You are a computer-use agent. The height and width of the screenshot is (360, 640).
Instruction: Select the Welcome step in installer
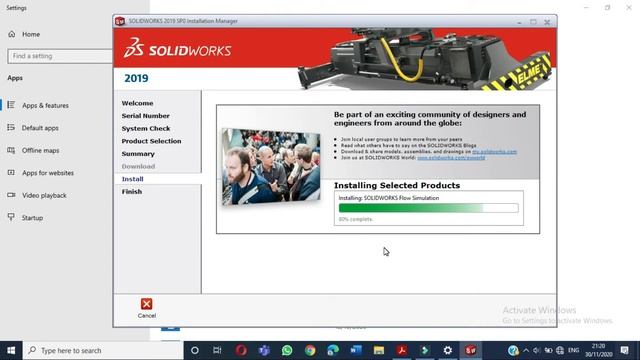(x=138, y=103)
